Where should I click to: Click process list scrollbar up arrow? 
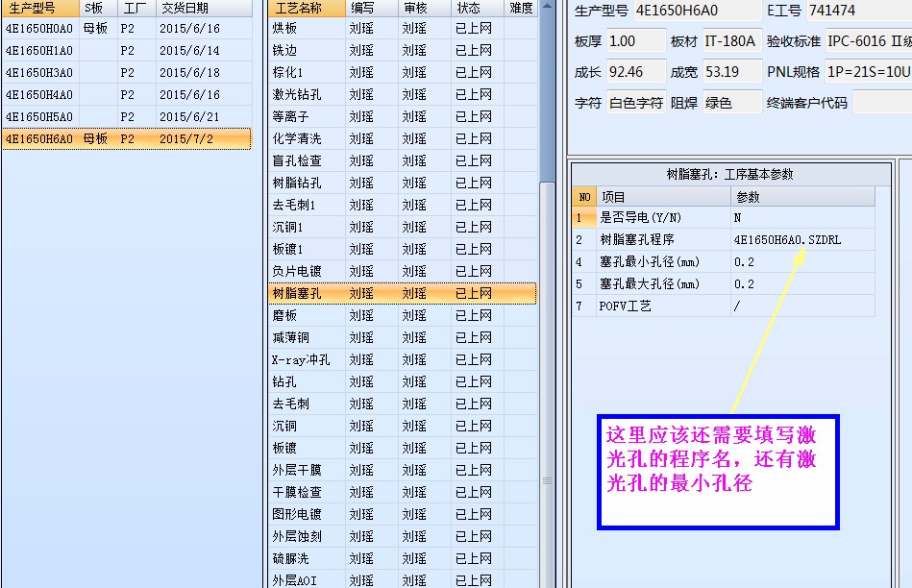(548, 6)
